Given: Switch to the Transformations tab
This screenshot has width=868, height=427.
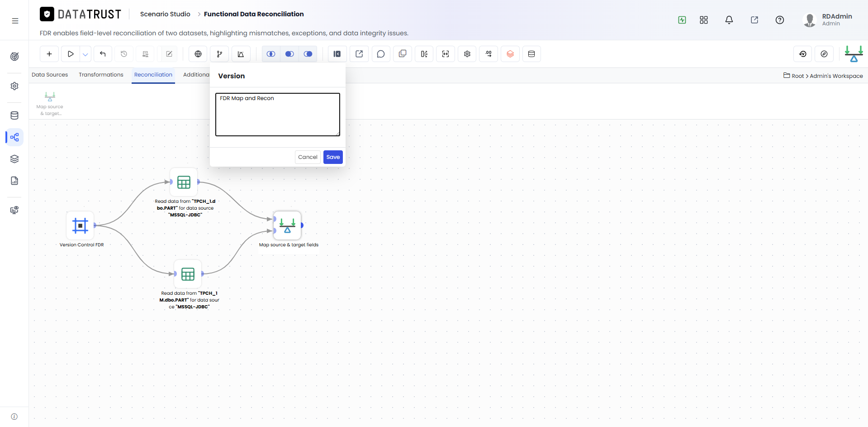Looking at the screenshot, I should coord(101,75).
